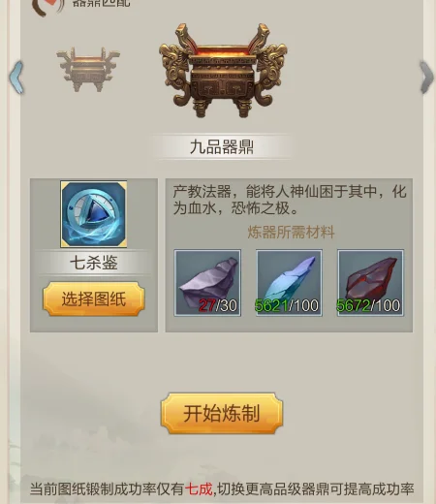Start forging with the 开始炼制 button
Image resolution: width=436 pixels, height=504 pixels.
[222, 413]
